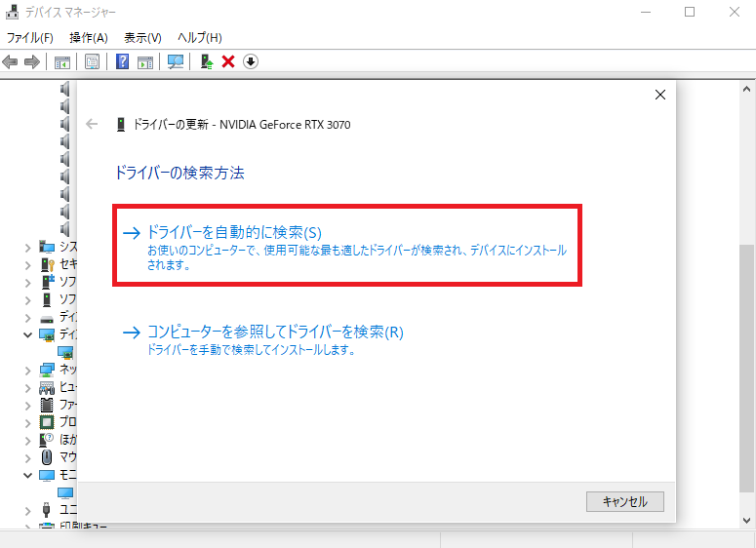Expand the ヒュ tree node
Viewport: 756px width, 548px height.
pos(28,388)
